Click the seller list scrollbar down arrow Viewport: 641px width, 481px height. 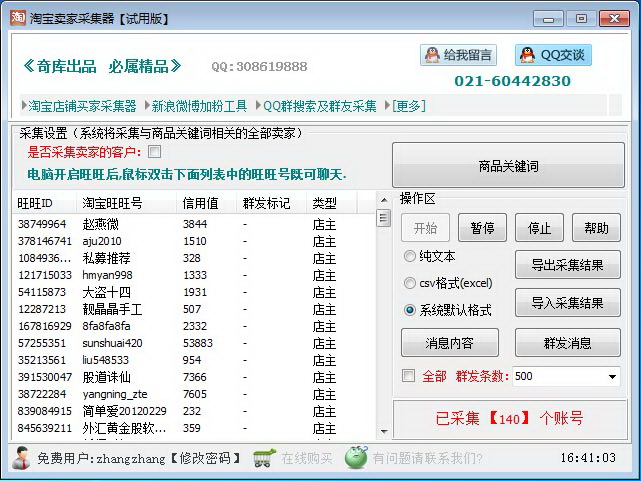383,431
